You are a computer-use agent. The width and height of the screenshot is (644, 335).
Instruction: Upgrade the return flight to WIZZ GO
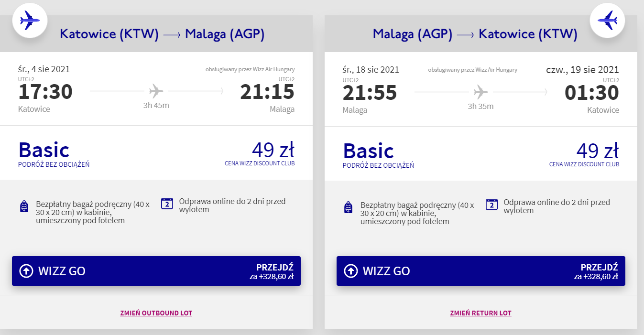click(481, 271)
